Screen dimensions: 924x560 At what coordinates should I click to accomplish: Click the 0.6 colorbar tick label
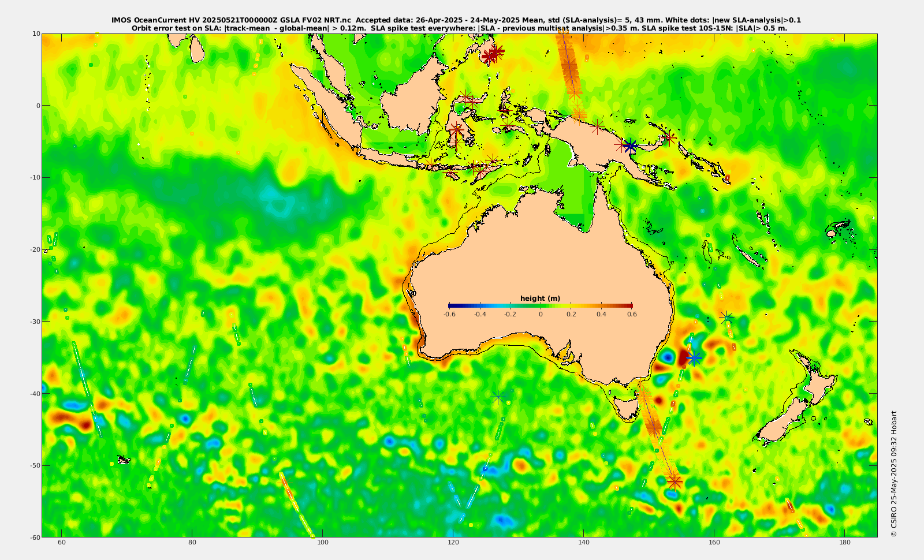point(632,315)
